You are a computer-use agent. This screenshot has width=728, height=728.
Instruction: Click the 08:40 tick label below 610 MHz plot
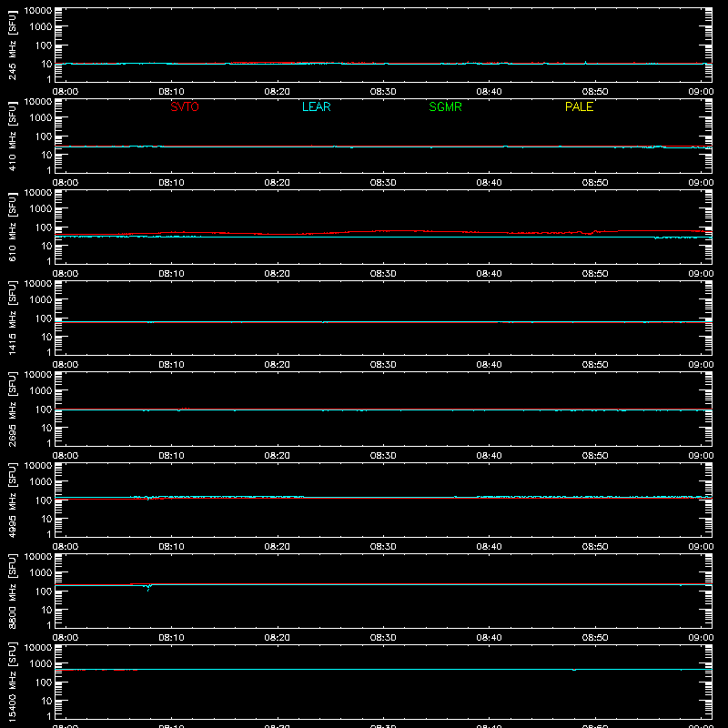click(x=489, y=274)
